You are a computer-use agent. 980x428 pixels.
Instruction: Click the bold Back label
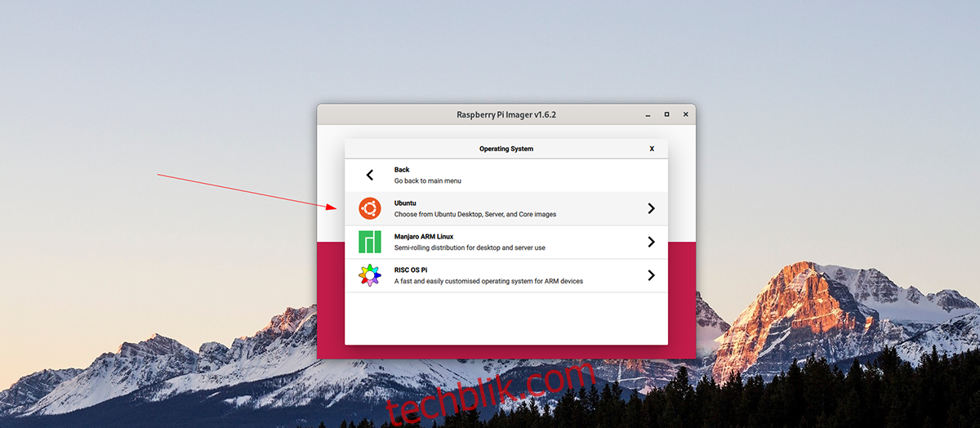[402, 170]
